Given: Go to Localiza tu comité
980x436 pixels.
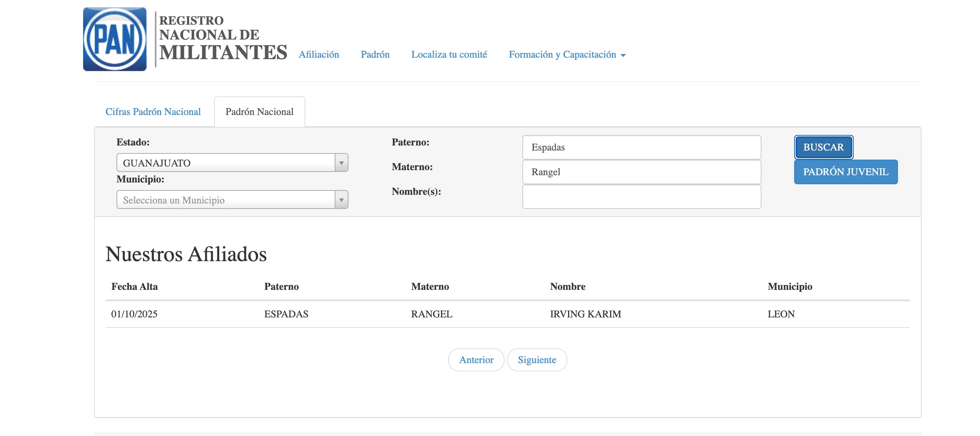Looking at the screenshot, I should (x=449, y=54).
